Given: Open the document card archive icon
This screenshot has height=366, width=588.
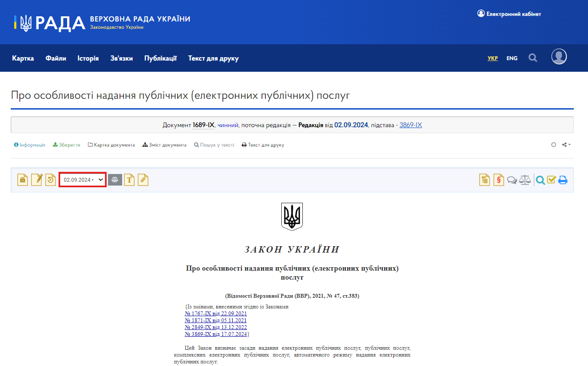Looking at the screenshot, I should pyautogui.click(x=23, y=180).
